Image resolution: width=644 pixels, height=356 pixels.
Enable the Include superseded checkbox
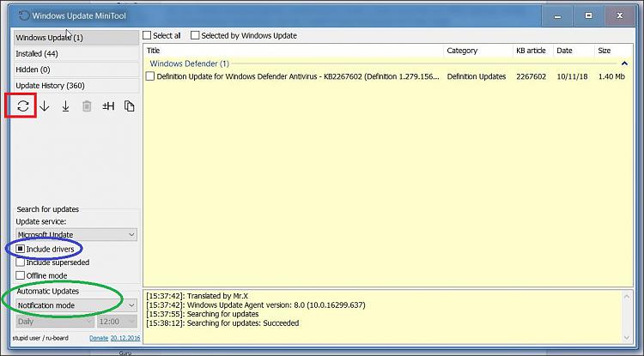[x=20, y=262]
